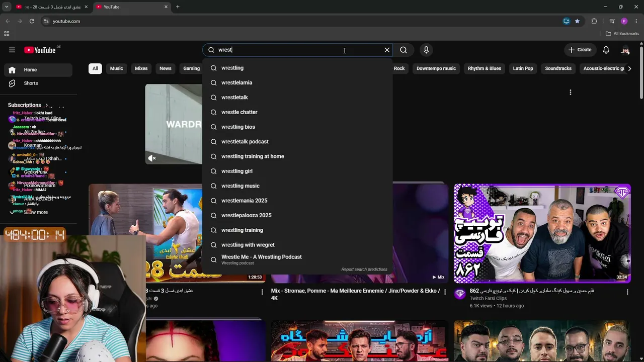644x362 pixels.
Task: Select the Soundtracks chip
Action: pos(558,68)
